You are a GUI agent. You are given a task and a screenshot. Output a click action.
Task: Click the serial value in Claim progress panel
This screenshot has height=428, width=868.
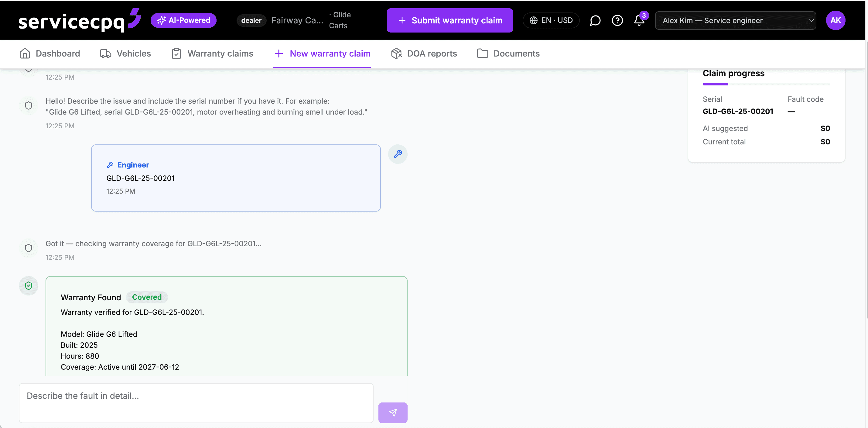click(x=738, y=111)
